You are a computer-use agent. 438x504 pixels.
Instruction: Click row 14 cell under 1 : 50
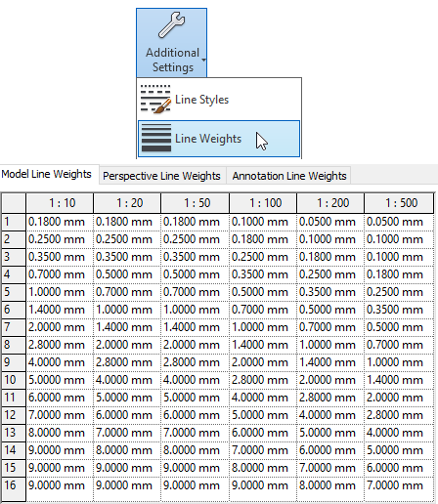[195, 450]
